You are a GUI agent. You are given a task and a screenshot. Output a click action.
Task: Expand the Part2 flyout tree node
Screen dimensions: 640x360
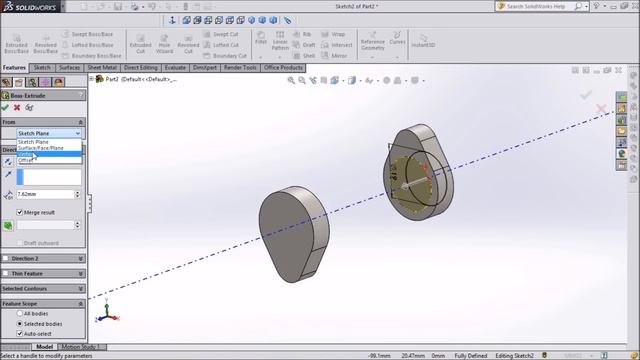coord(91,79)
